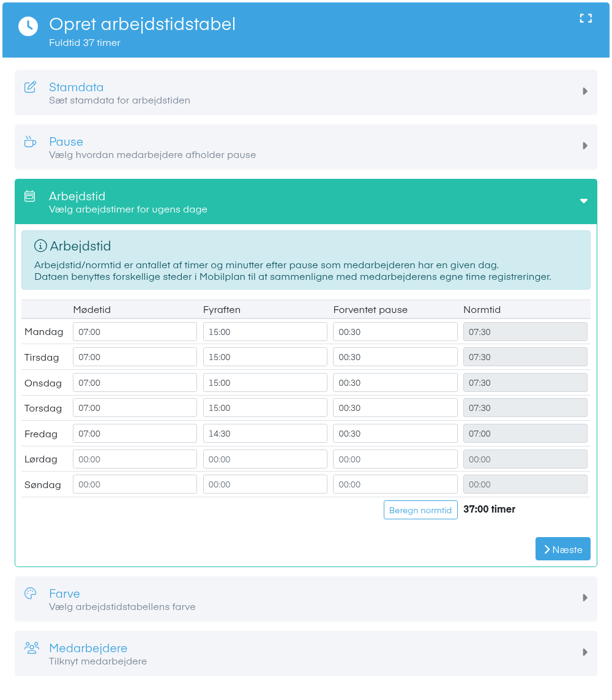Expand the Pause section arrow
The width and height of the screenshot is (612, 700).
[x=585, y=146]
